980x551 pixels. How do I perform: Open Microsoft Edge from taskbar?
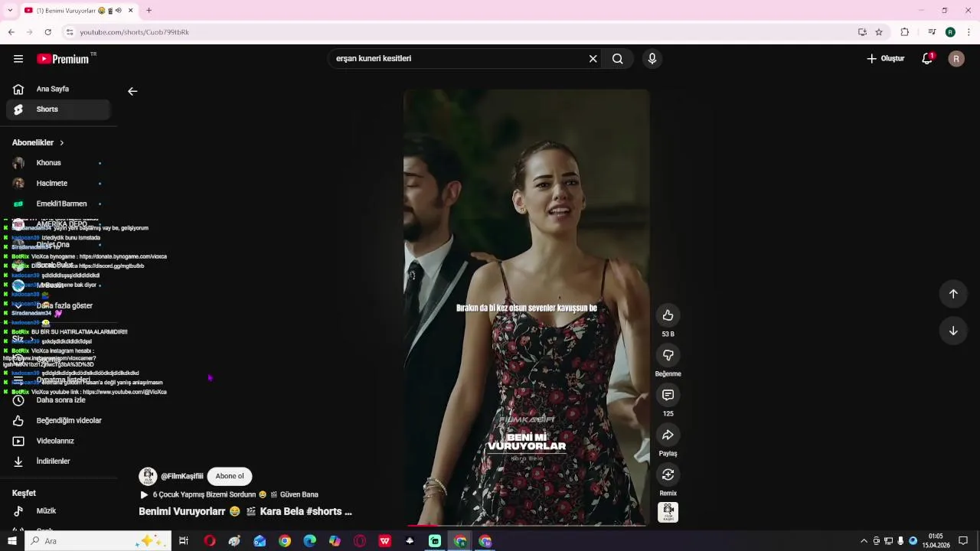tap(309, 541)
